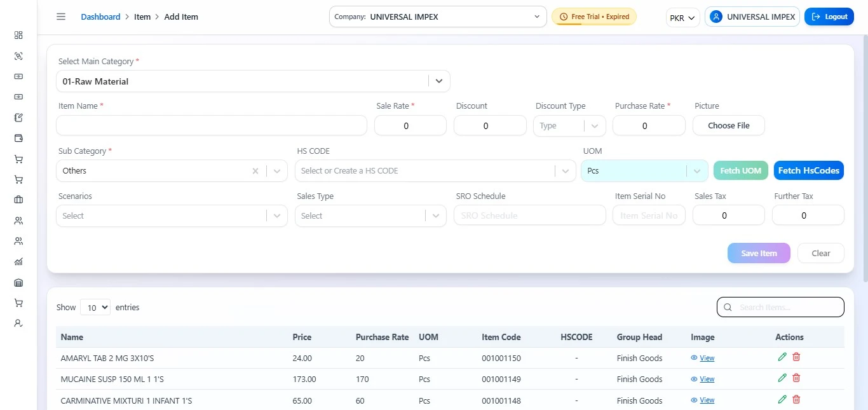Click the ledger book icon in sidebar

point(18,282)
